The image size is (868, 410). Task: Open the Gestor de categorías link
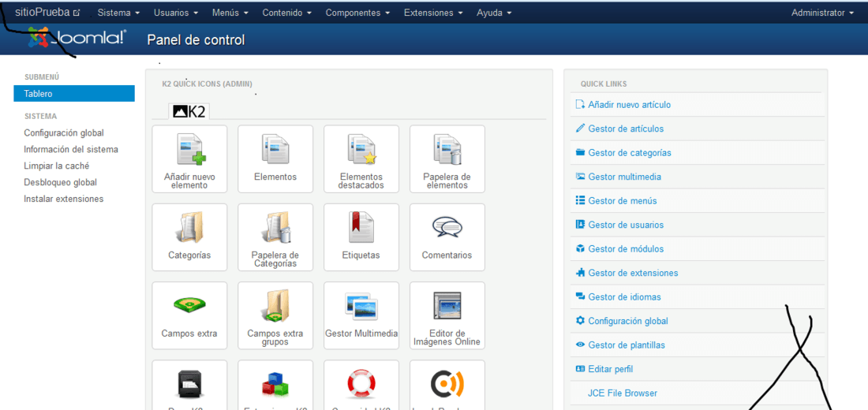coord(630,153)
